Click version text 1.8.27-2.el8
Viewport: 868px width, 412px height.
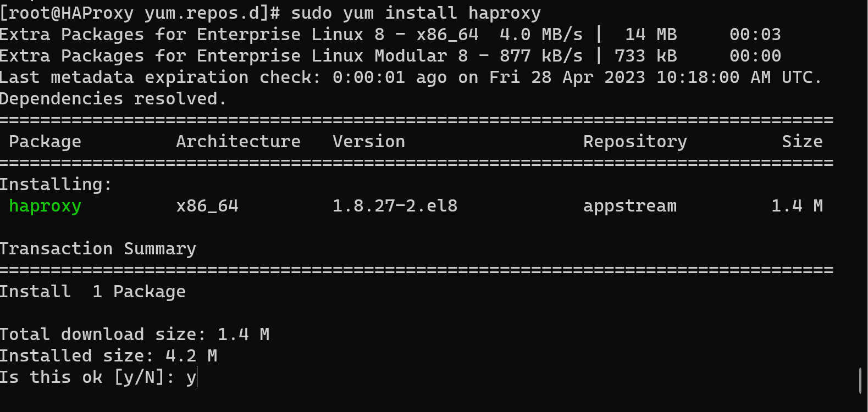[x=395, y=206]
